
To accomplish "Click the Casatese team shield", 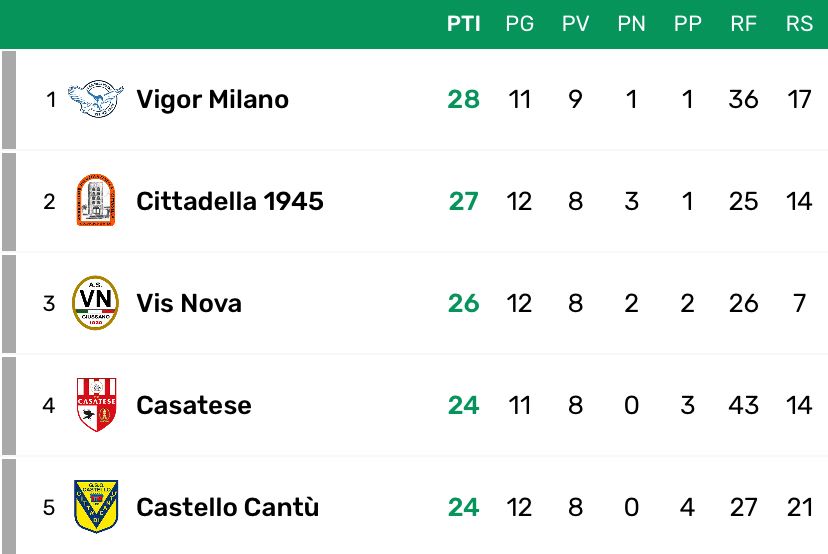I will pos(95,405).
